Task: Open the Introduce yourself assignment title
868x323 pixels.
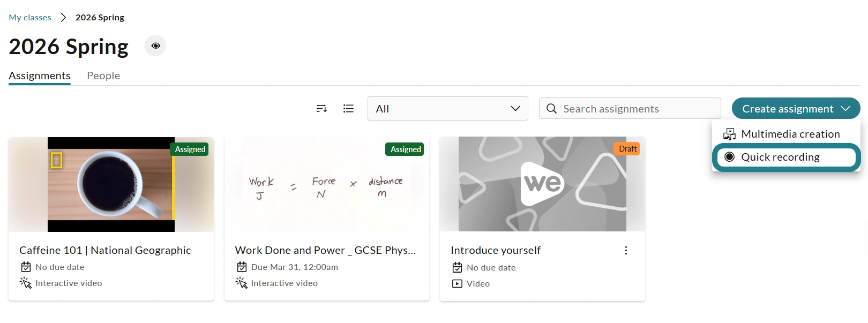Action: coord(496,250)
